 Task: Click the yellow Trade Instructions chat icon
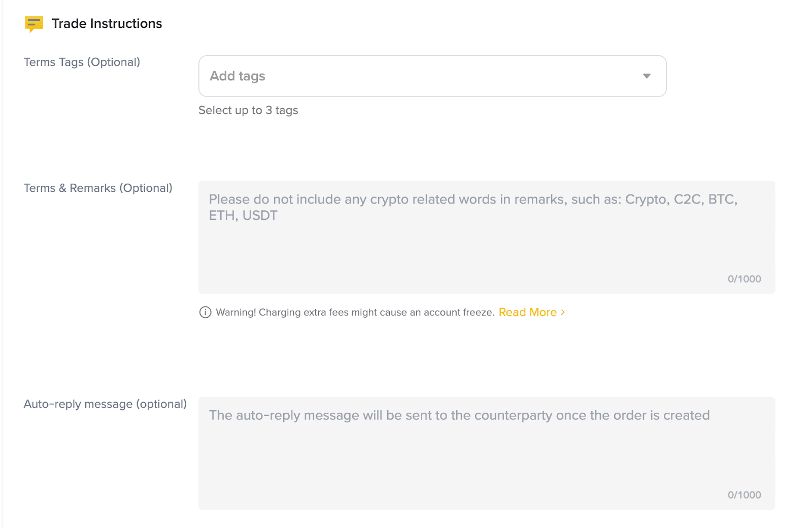click(34, 23)
